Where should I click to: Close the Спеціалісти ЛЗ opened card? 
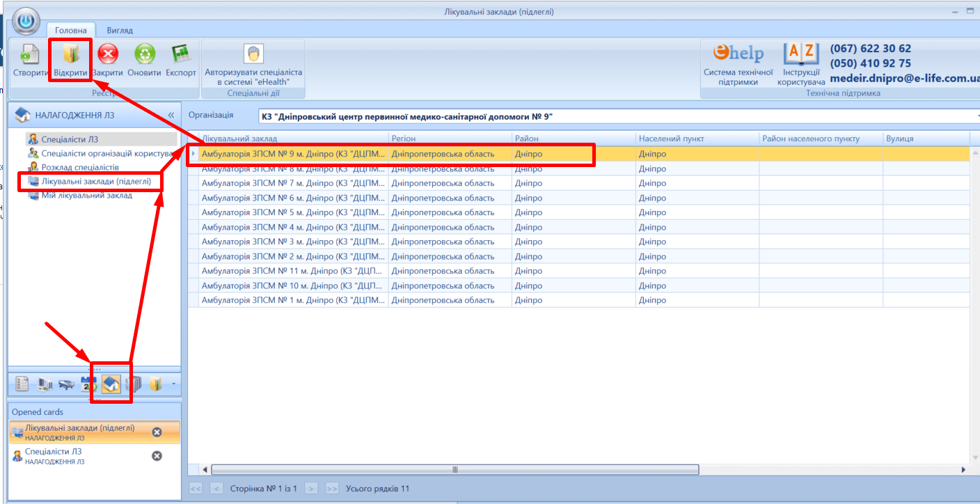pos(157,456)
